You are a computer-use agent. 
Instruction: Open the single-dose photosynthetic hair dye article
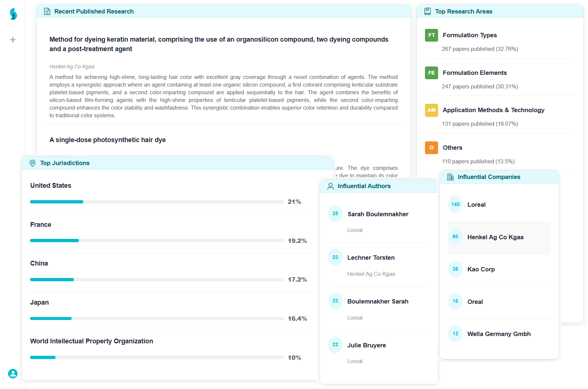tap(108, 140)
